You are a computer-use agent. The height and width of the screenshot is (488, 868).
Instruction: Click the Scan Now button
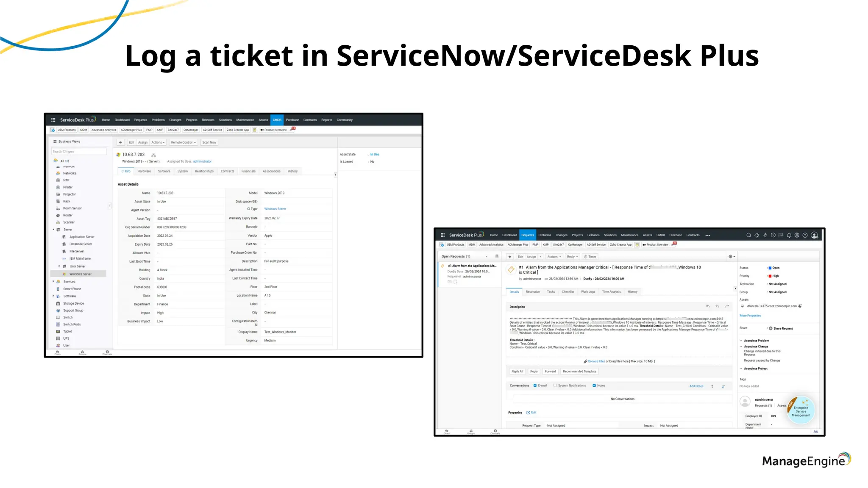209,142
